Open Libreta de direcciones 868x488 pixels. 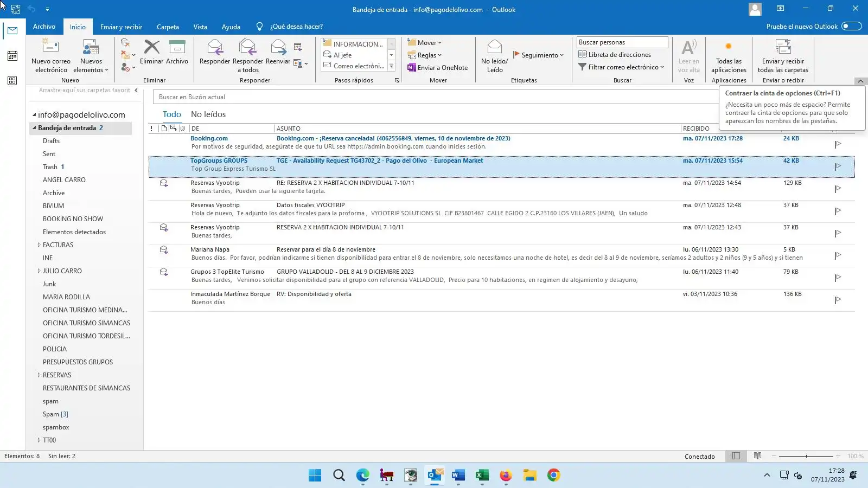[615, 54]
